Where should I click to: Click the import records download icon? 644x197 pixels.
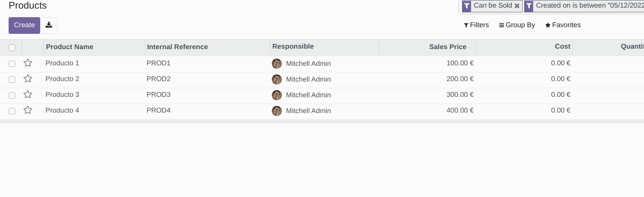point(49,25)
